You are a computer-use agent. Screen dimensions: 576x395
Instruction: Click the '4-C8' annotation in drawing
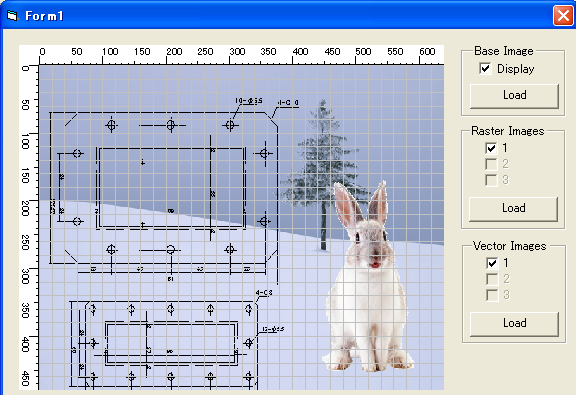[264, 293]
